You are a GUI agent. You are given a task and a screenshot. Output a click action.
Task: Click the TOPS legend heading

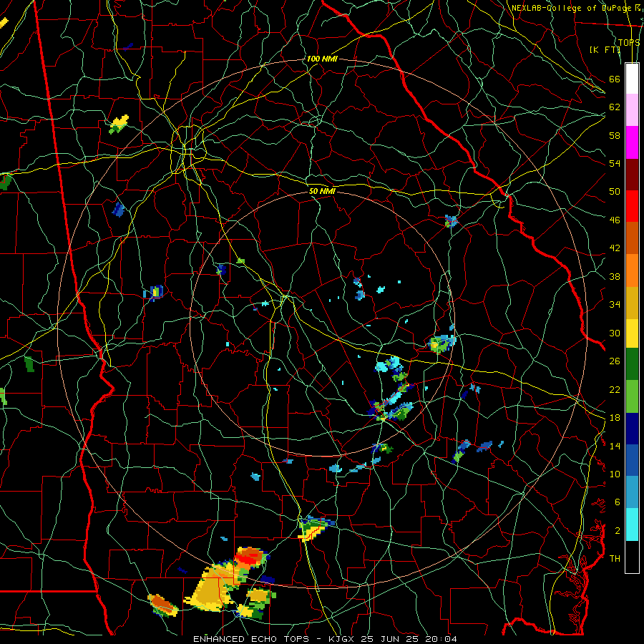[629, 42]
